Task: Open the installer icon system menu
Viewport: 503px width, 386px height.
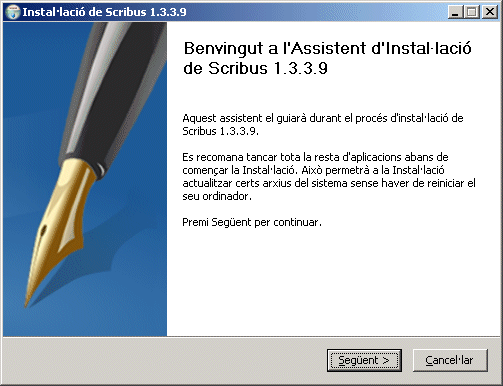Action: pyautogui.click(x=13, y=12)
